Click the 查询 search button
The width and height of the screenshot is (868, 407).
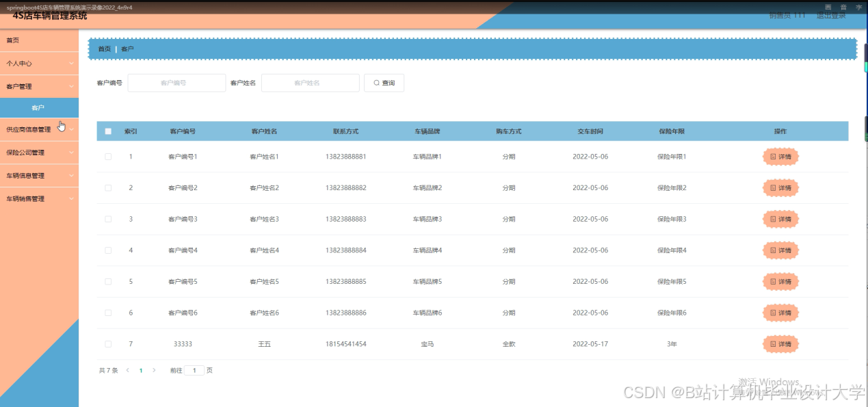(x=384, y=83)
